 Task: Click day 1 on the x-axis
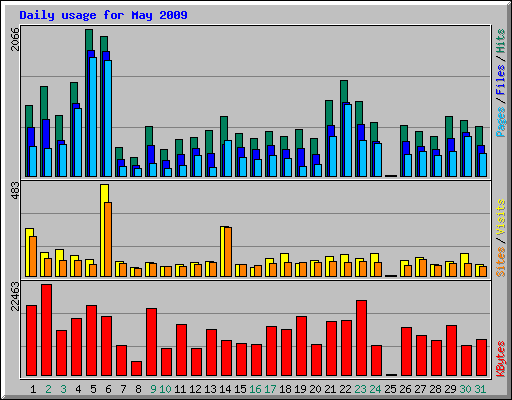tap(33, 389)
